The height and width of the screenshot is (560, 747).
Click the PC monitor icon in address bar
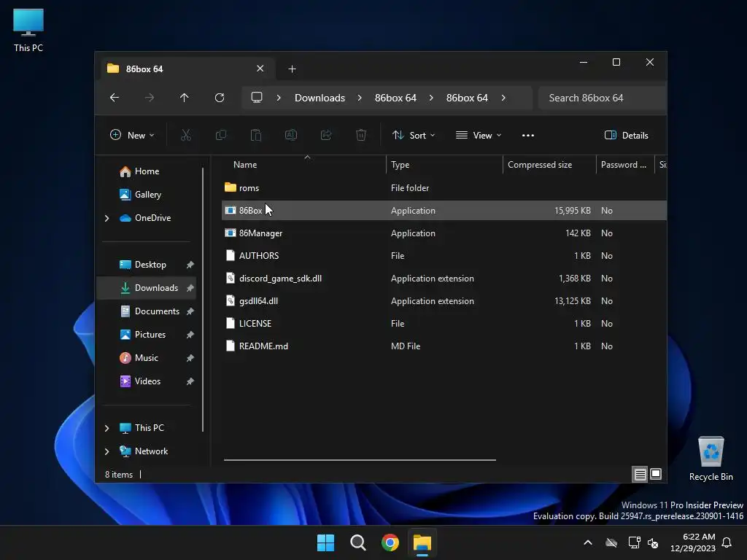click(257, 98)
